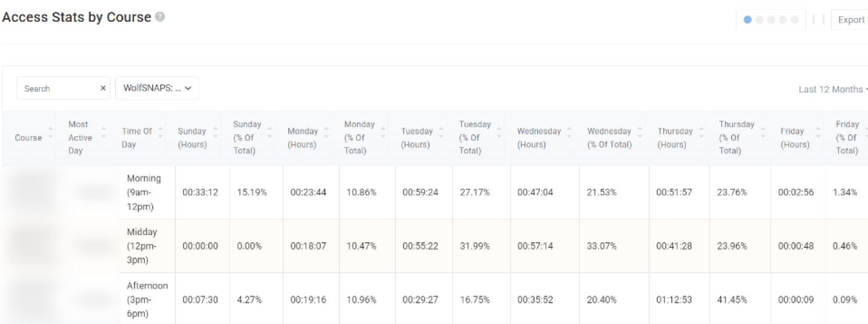Sort by Time Of Day column
868x324 pixels.
pyautogui.click(x=161, y=138)
